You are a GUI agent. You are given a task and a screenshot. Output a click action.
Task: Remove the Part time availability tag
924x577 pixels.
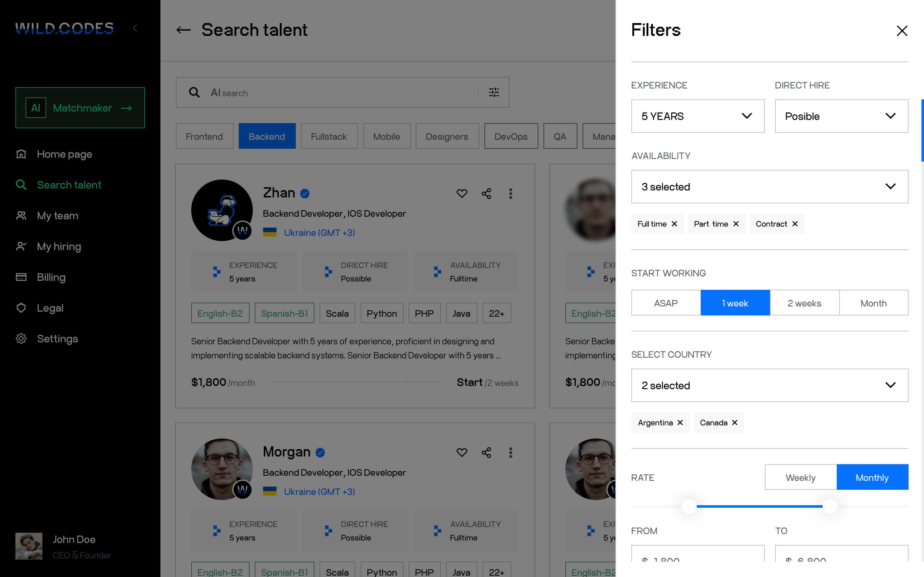pyautogui.click(x=736, y=224)
